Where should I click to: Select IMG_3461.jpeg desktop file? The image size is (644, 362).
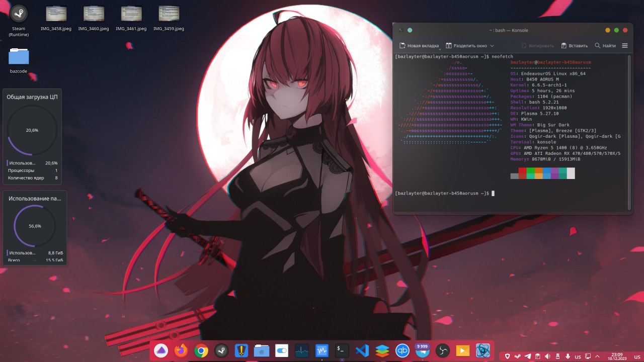click(131, 18)
